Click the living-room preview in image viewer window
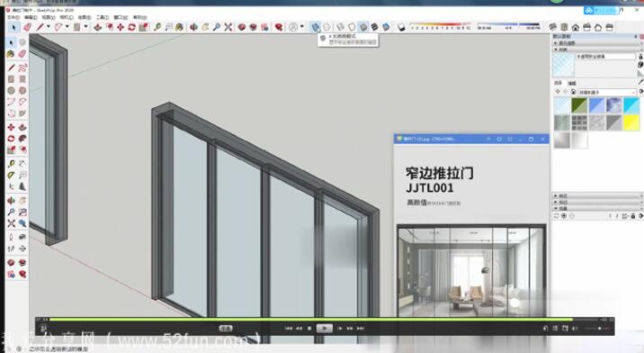The image size is (644, 353). [471, 272]
